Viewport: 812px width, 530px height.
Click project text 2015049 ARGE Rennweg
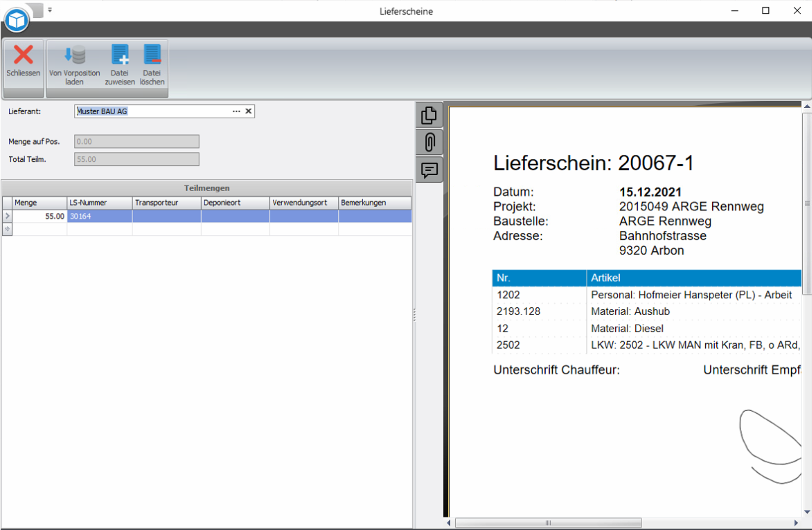click(691, 207)
